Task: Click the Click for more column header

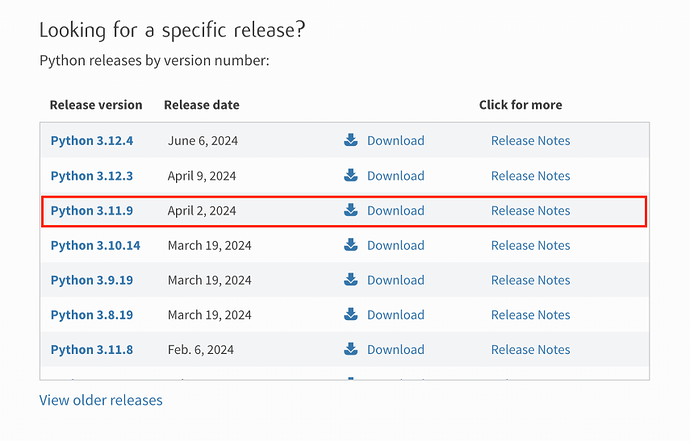Action: coord(521,105)
